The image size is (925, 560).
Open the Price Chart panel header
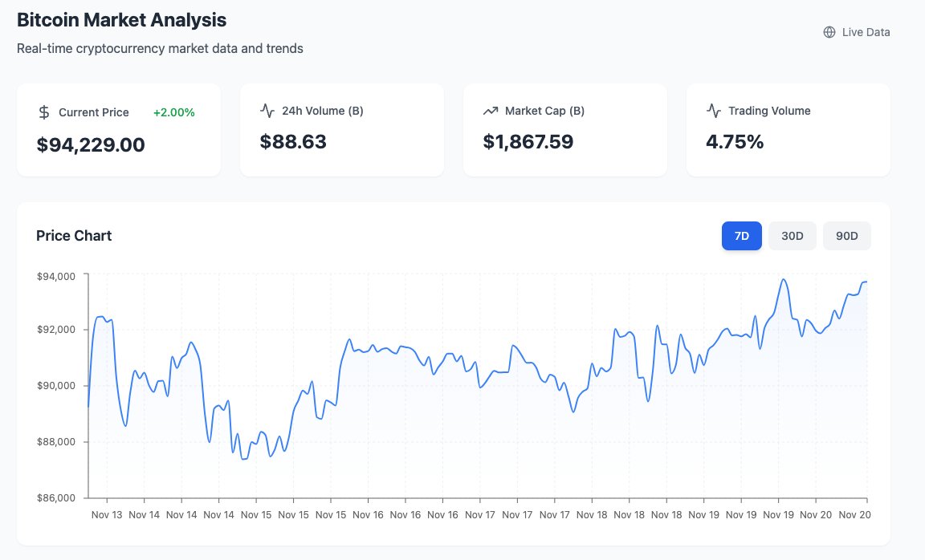tap(73, 235)
